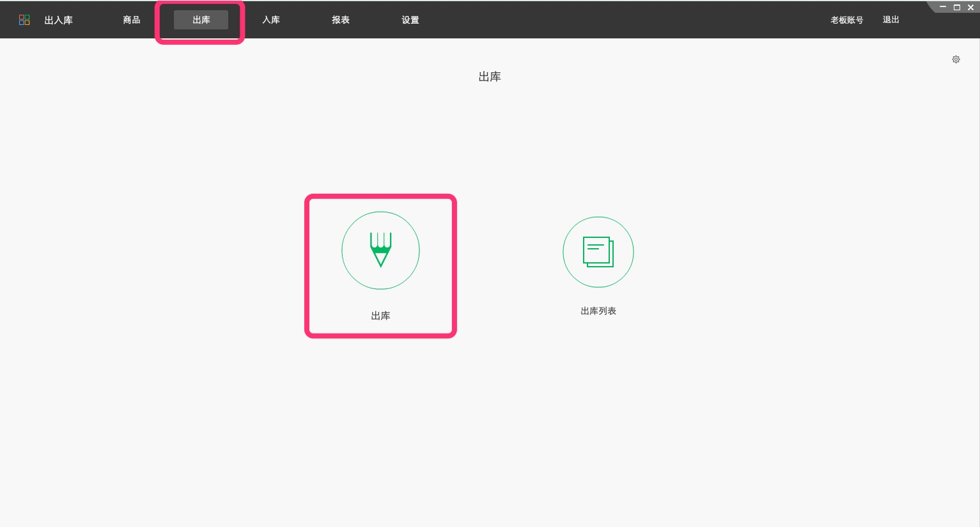Open the 商品 menu
980x527 pixels.
(131, 20)
